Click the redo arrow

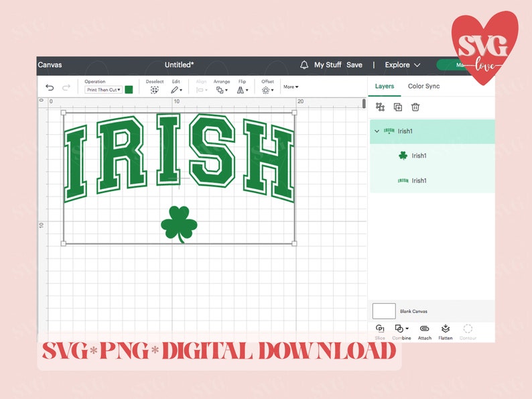point(66,88)
